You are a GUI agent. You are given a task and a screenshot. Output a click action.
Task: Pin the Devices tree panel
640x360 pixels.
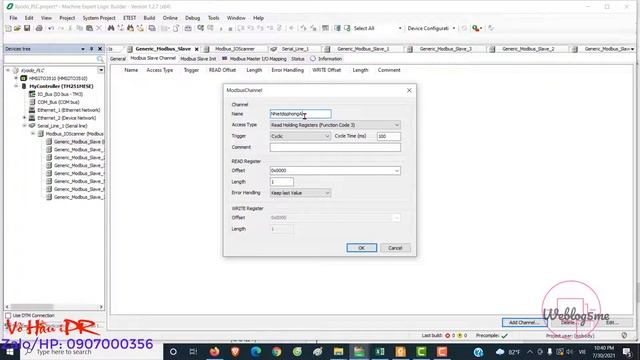click(x=91, y=49)
